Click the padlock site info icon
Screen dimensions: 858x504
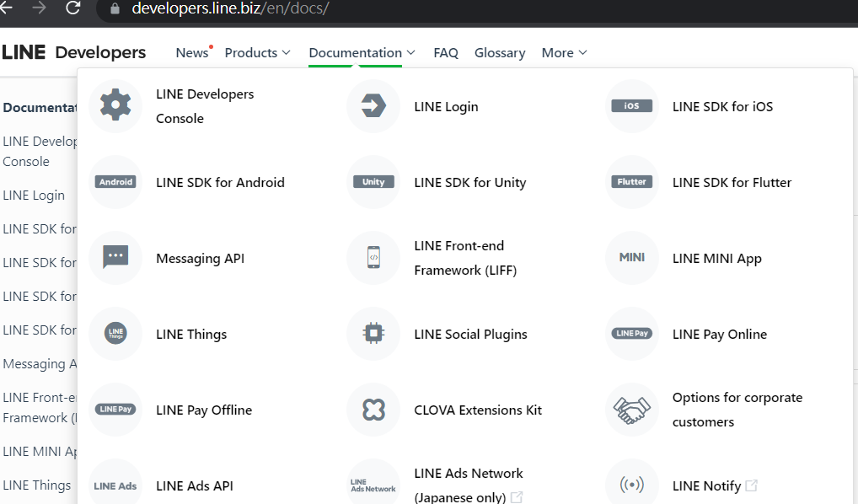pos(115,8)
